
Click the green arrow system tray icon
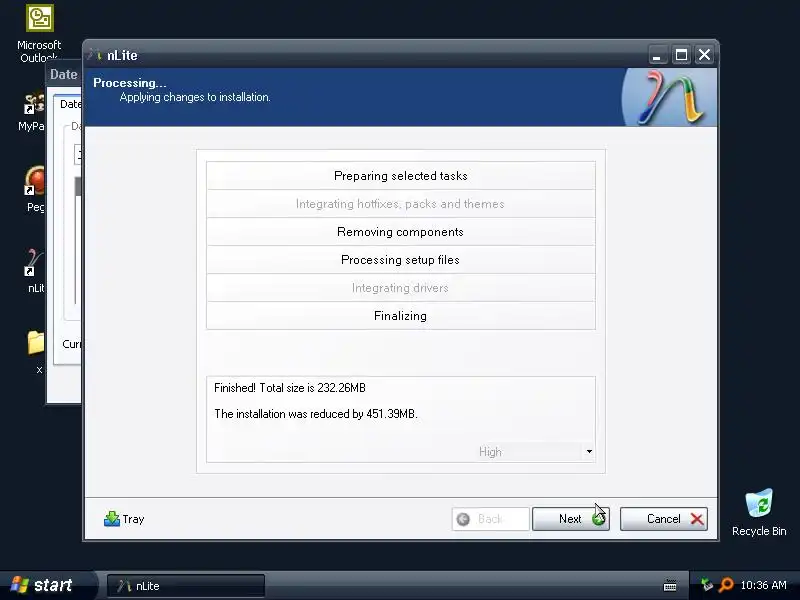point(707,585)
